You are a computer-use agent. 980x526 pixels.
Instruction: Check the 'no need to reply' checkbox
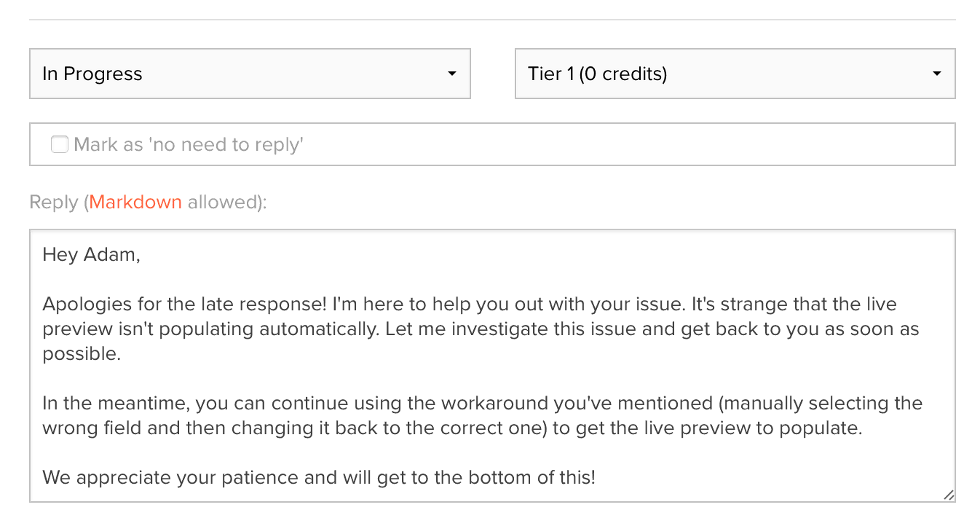pyautogui.click(x=60, y=144)
